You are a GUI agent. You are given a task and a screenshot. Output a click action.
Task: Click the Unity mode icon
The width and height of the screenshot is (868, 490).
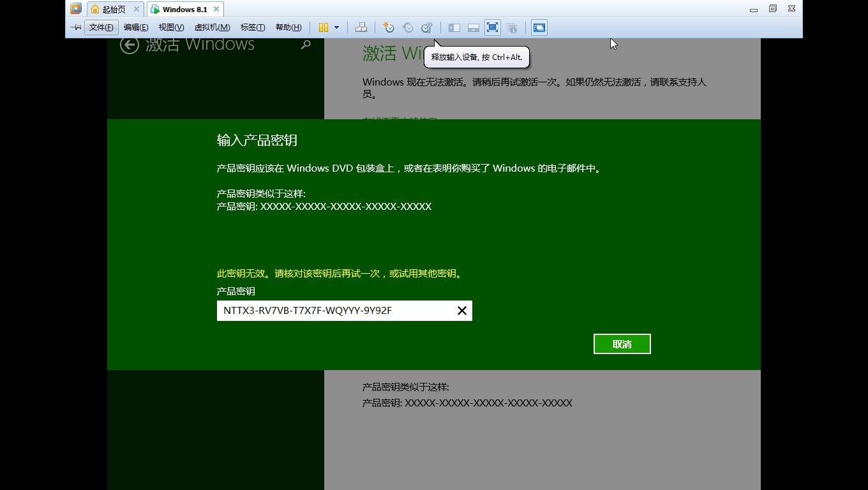[512, 27]
